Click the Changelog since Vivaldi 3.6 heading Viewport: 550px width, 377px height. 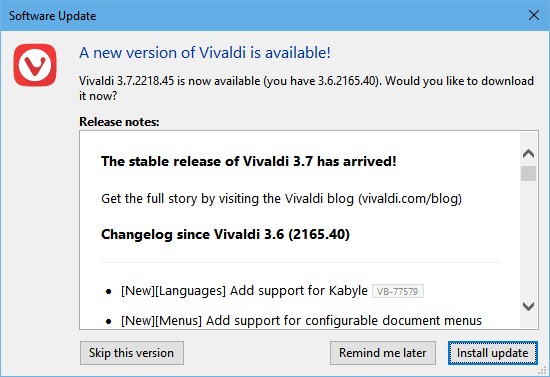point(225,234)
